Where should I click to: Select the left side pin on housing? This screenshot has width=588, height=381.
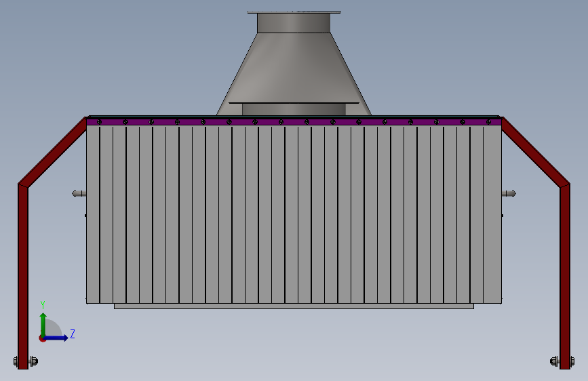click(79, 193)
